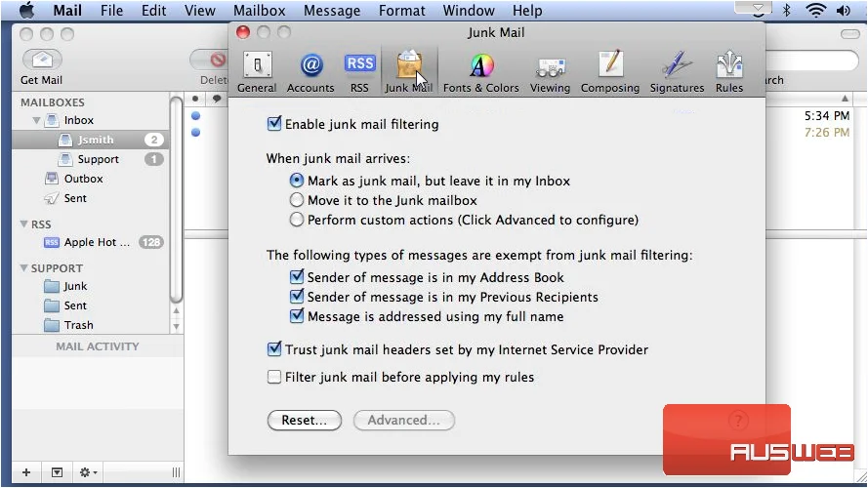This screenshot has width=868, height=488.
Task: Open the Signatures preferences pane
Action: [677, 72]
